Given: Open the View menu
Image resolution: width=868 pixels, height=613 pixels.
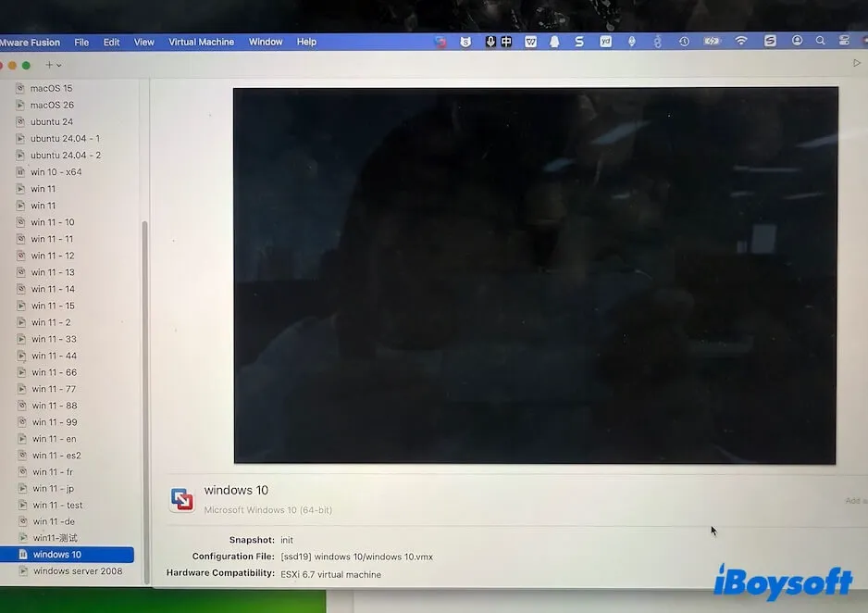Looking at the screenshot, I should [143, 41].
